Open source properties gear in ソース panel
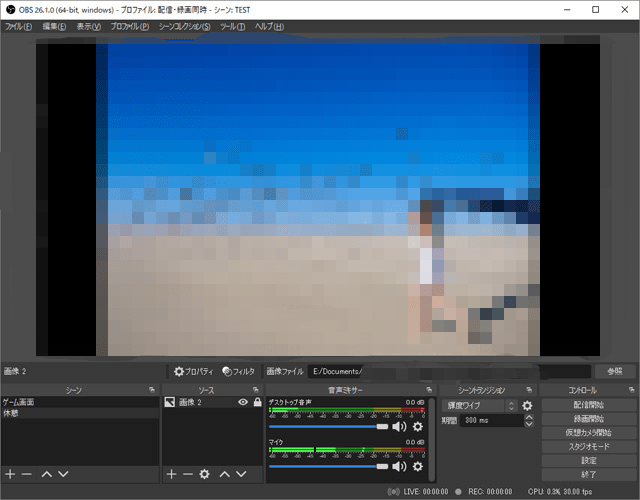The width and height of the screenshot is (640, 500). tap(204, 474)
